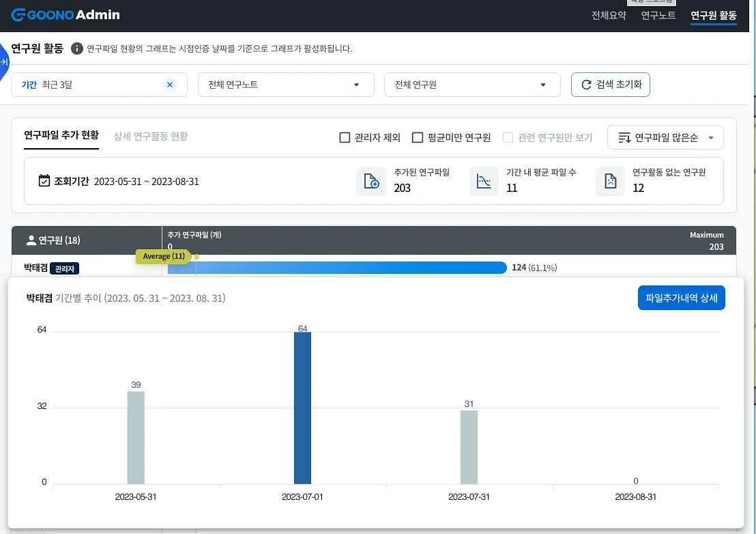The image size is (756, 534).
Task: Click the GOONO Admin logo
Action: pyautogui.click(x=66, y=15)
